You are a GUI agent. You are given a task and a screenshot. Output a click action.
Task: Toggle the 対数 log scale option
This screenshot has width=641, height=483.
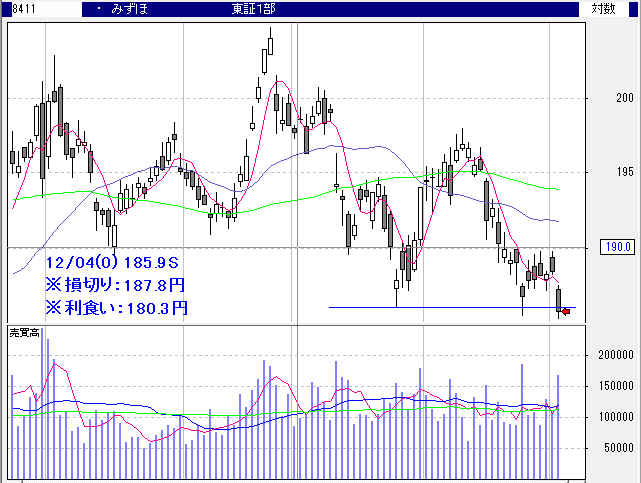[602, 9]
